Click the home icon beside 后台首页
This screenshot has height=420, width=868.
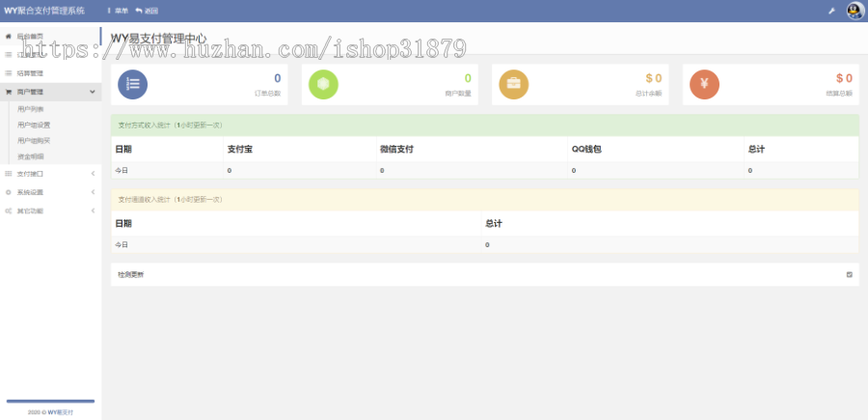pyautogui.click(x=9, y=36)
